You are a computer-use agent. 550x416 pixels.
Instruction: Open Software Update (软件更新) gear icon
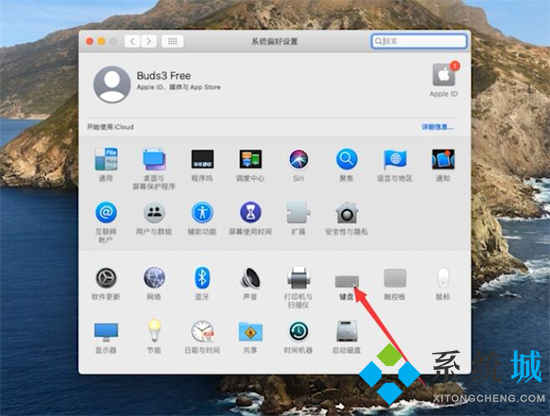[x=106, y=278]
